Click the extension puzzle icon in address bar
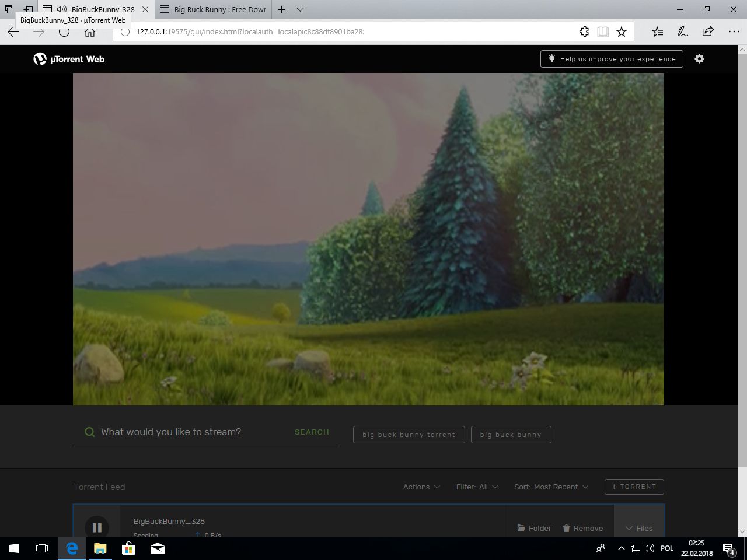This screenshot has width=747, height=560. point(584,32)
